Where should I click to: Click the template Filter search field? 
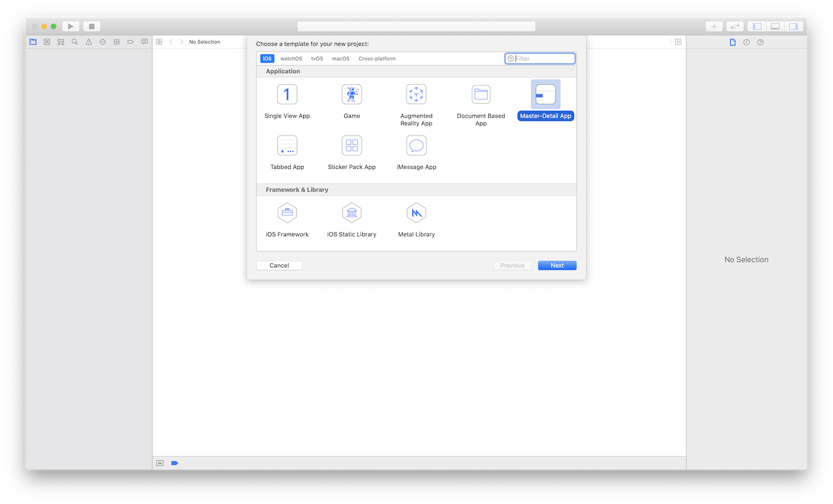[x=540, y=58]
